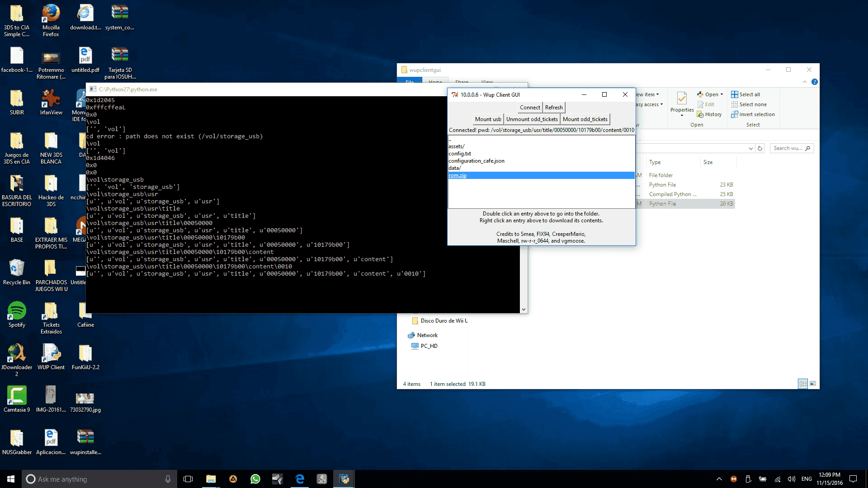Open WhatsApp from the taskbar
868x488 pixels.
pyautogui.click(x=255, y=479)
